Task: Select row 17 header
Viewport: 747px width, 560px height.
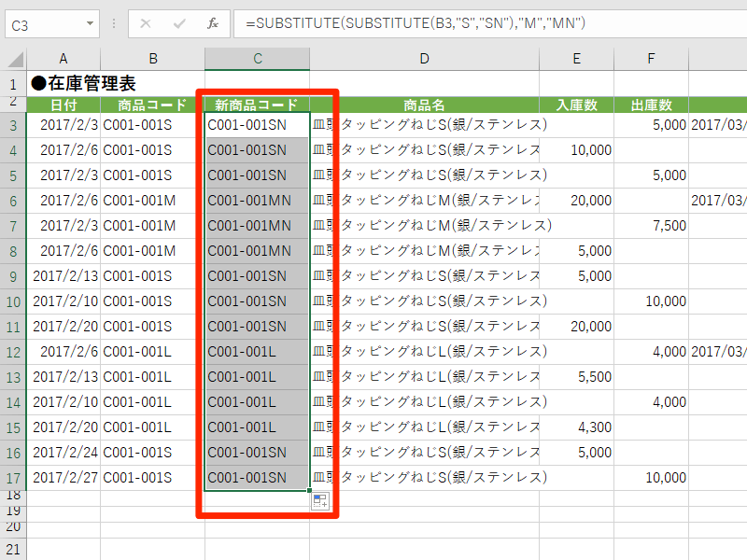Action: tap(13, 478)
